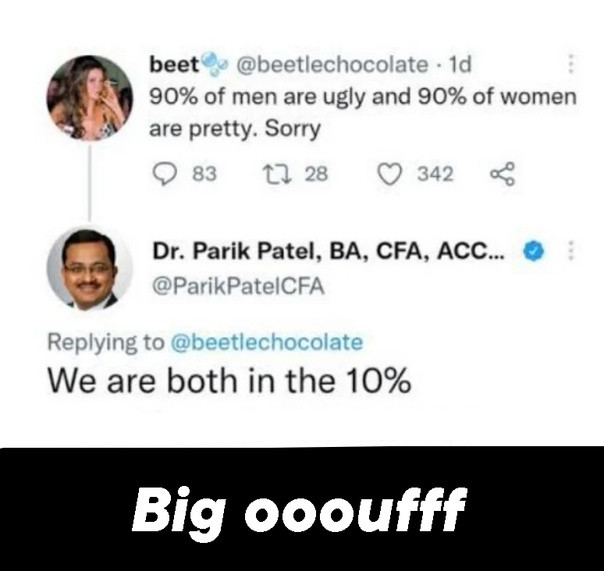
Task: Click the 28 retweets count
Action: [316, 174]
